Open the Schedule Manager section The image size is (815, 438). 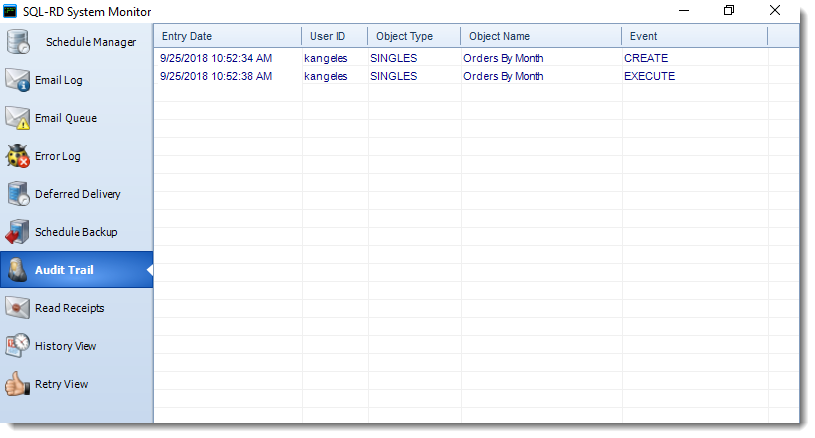[91, 42]
